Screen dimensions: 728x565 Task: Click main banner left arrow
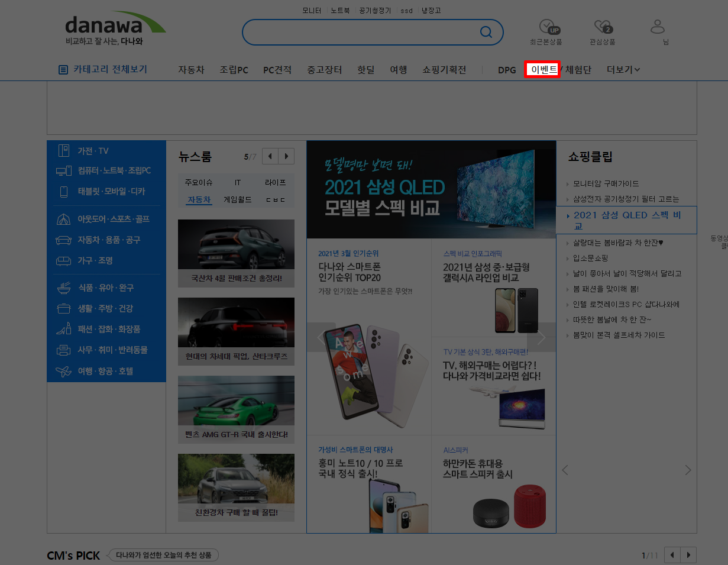pos(321,337)
